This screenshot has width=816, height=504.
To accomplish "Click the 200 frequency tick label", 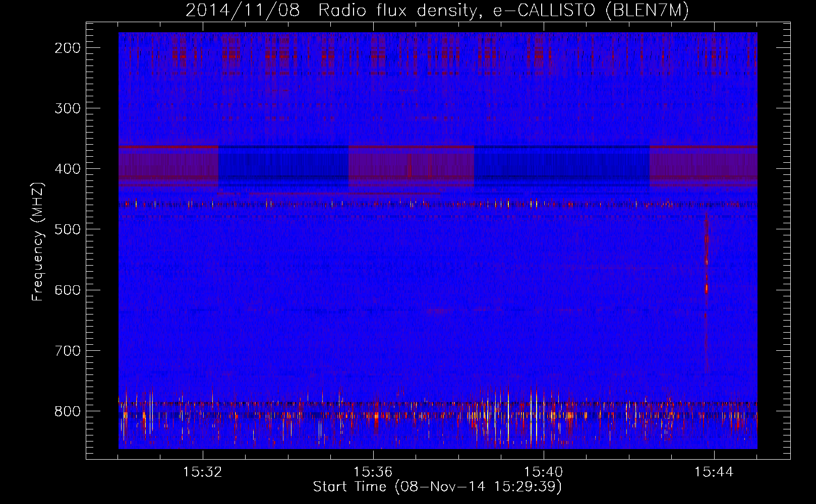I will pos(68,48).
